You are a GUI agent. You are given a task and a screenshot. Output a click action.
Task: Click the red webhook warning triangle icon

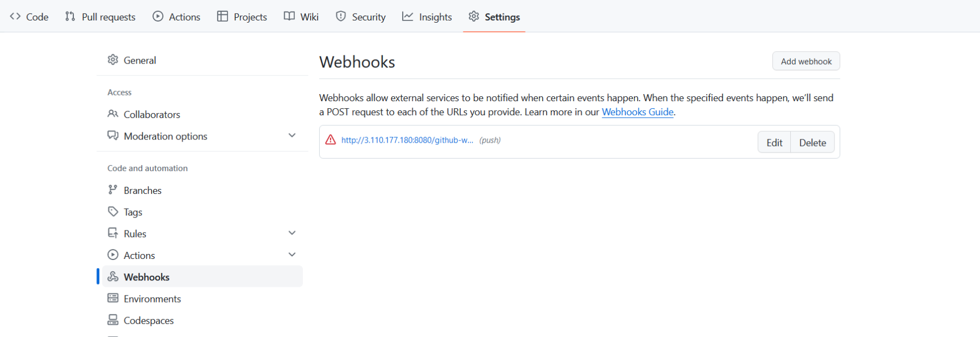point(330,140)
